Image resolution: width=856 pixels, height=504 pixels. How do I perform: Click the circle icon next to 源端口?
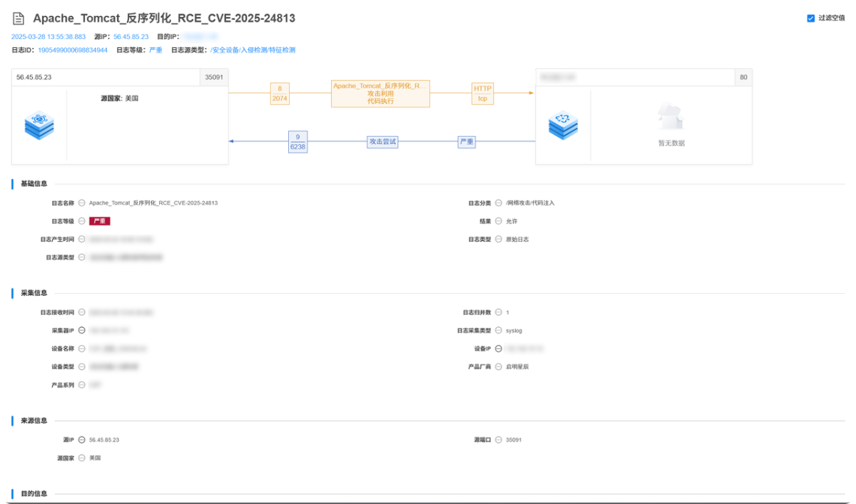click(499, 440)
